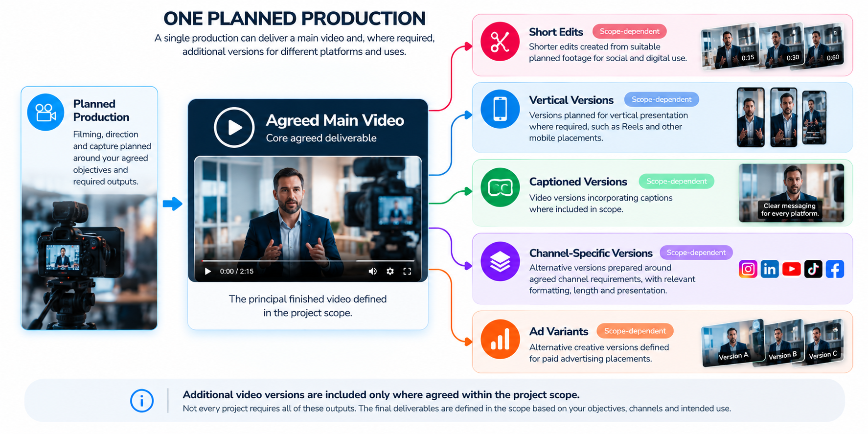Click the Vertical Versions Scope-dependent badge
Screen dimensions: 868x434
click(x=662, y=99)
